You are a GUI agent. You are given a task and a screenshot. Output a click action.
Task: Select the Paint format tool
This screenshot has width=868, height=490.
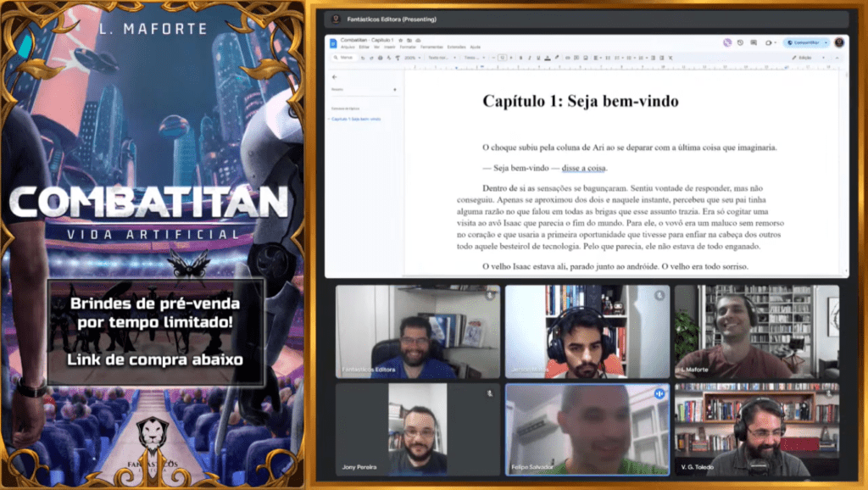click(397, 58)
